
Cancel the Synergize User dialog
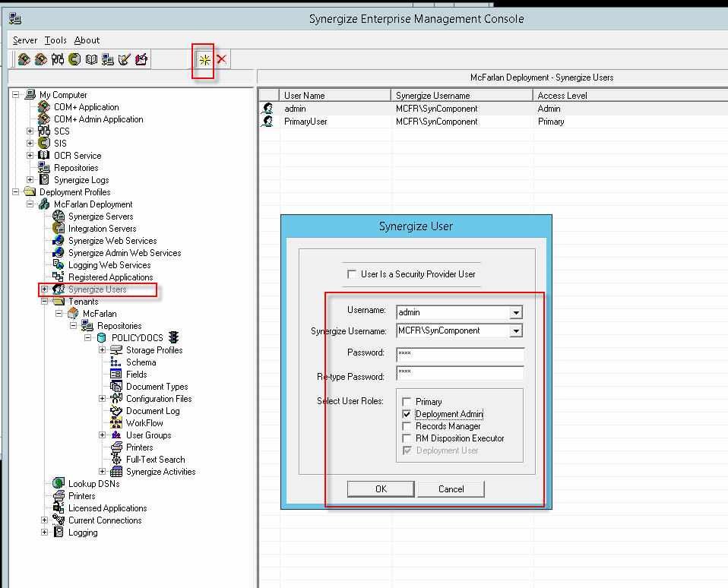pos(451,489)
